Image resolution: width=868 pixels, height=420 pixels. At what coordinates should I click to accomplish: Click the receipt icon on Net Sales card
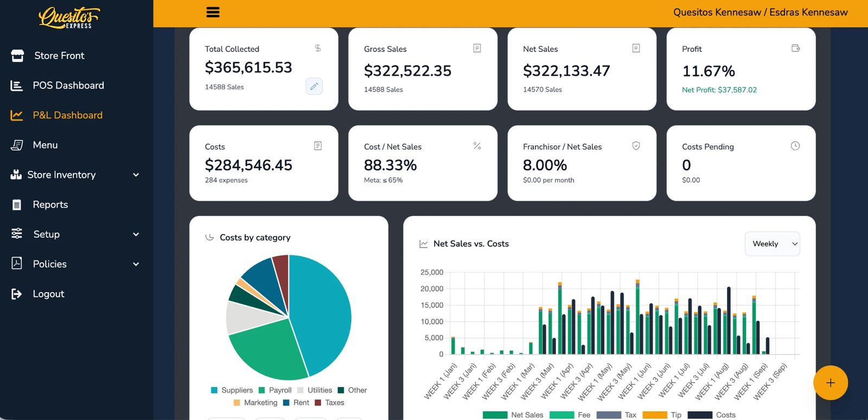tap(636, 48)
